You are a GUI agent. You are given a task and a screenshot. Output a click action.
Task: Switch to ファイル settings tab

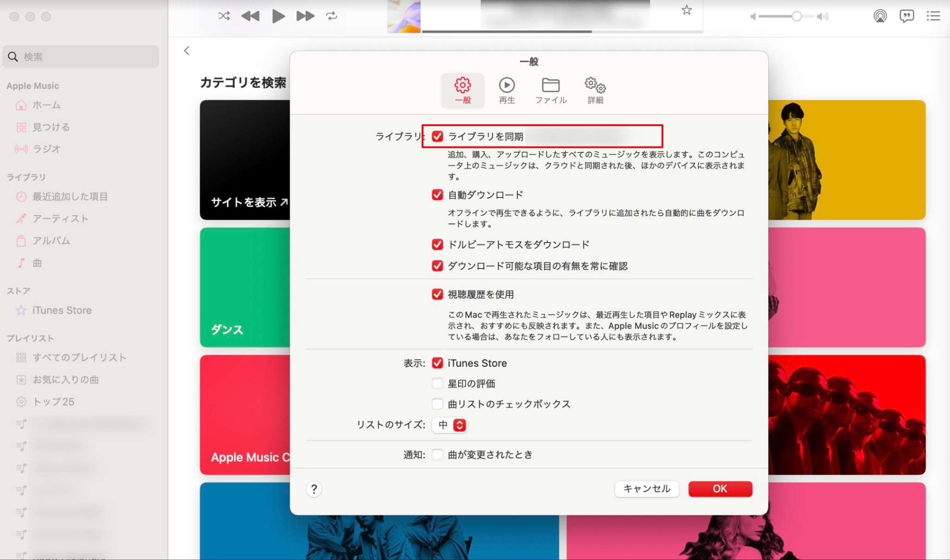551,91
